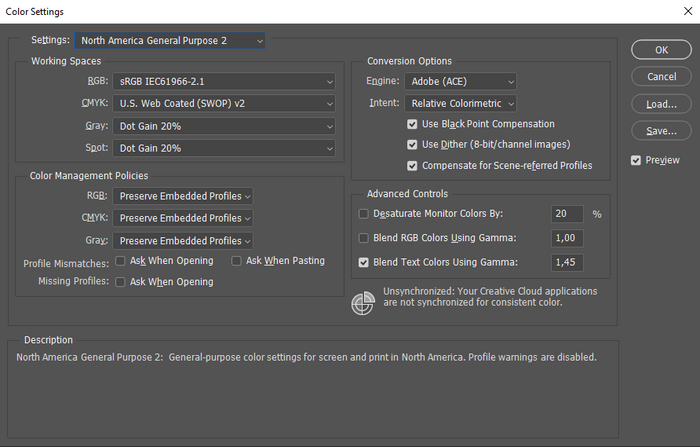The image size is (700, 447).
Task: Open the Gray color management policy dropdown
Action: click(x=183, y=241)
